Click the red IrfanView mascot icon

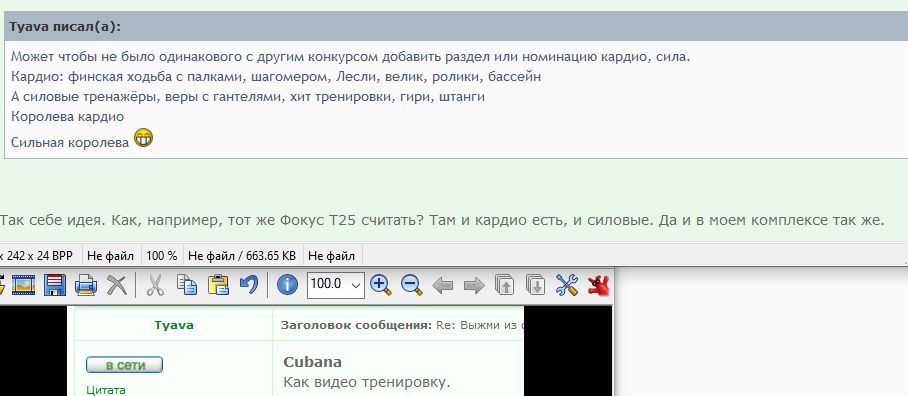pyautogui.click(x=599, y=285)
